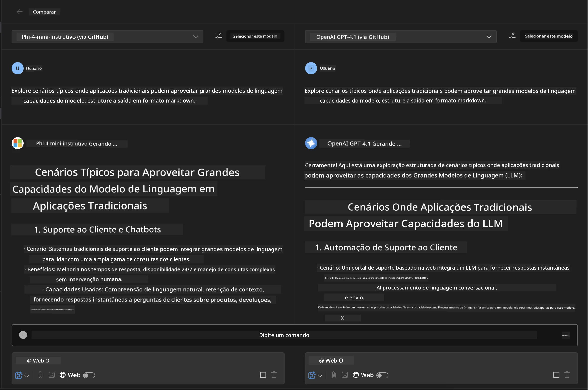Click the Cenário: Um portal de suporte bullet
This screenshot has height=390, width=588.
443,268
